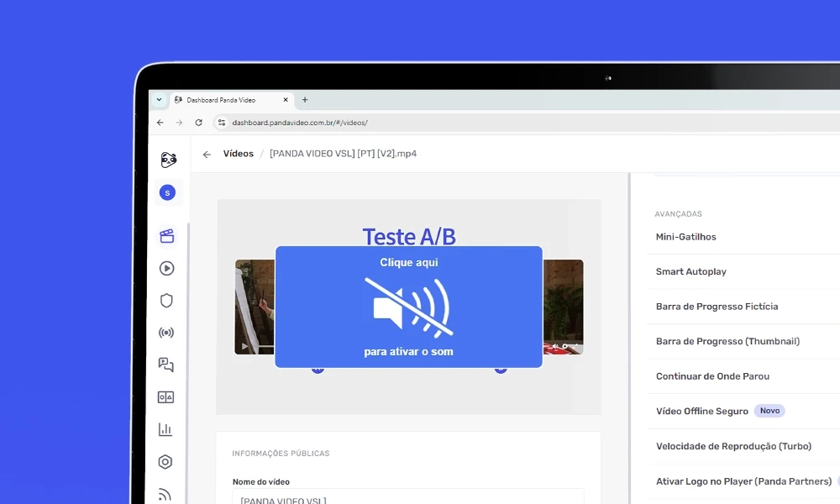The width and height of the screenshot is (840, 504).
Task: Select the webhooks RSS icon at sidebar bottom
Action: (x=166, y=491)
